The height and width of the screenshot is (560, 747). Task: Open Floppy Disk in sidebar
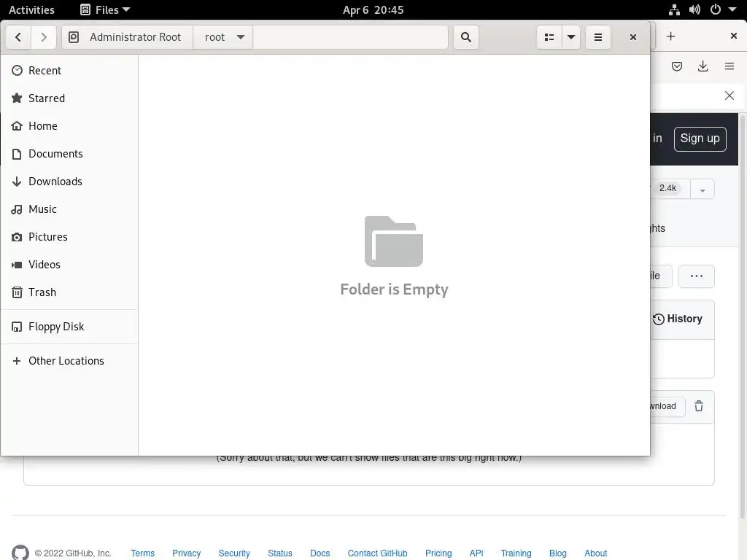click(69, 327)
